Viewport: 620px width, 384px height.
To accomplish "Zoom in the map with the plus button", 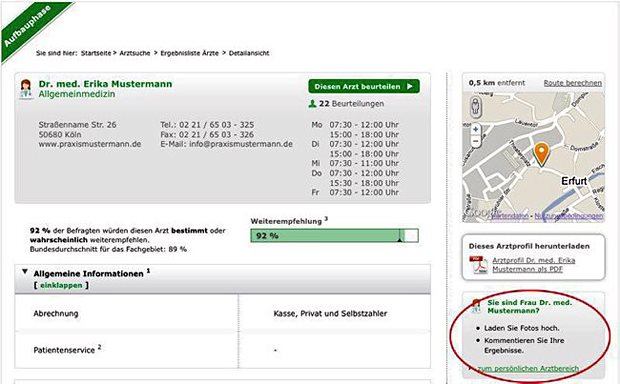I will coord(476,129).
